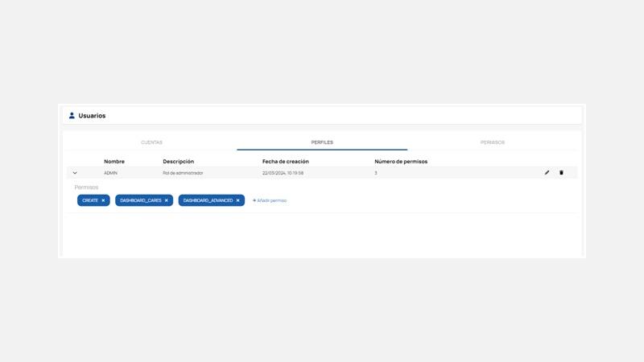644x362 pixels.
Task: Collapse the ADMIN row chevron
Action: point(75,173)
